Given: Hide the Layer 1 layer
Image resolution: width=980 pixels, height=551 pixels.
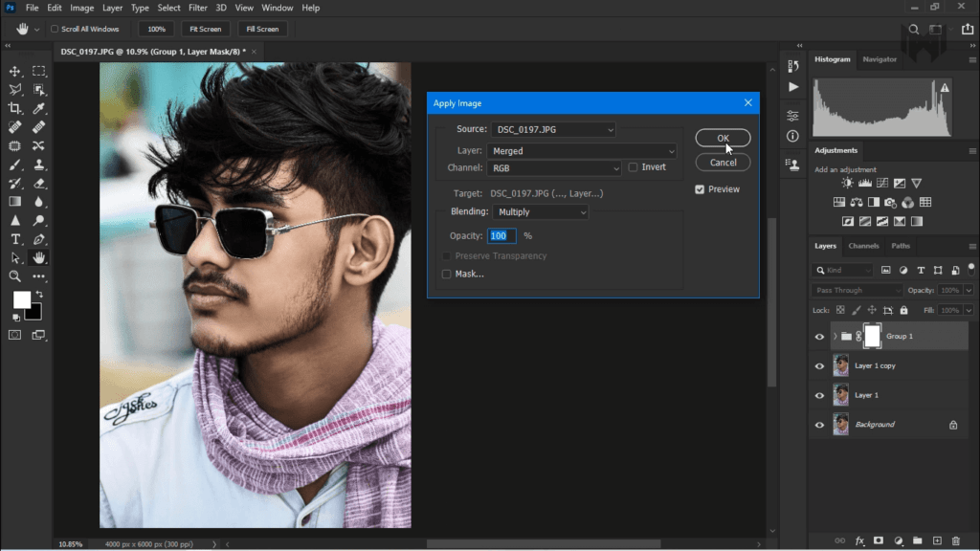Looking at the screenshot, I should click(819, 395).
